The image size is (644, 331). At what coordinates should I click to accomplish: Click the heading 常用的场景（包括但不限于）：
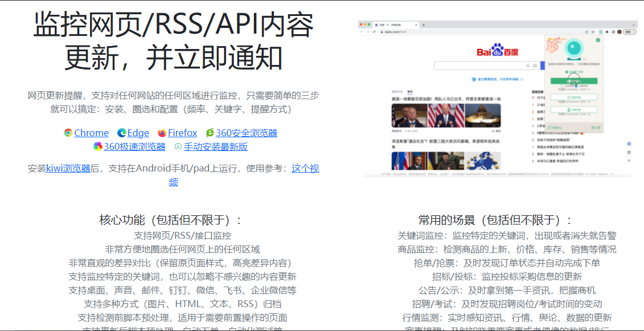(x=495, y=220)
